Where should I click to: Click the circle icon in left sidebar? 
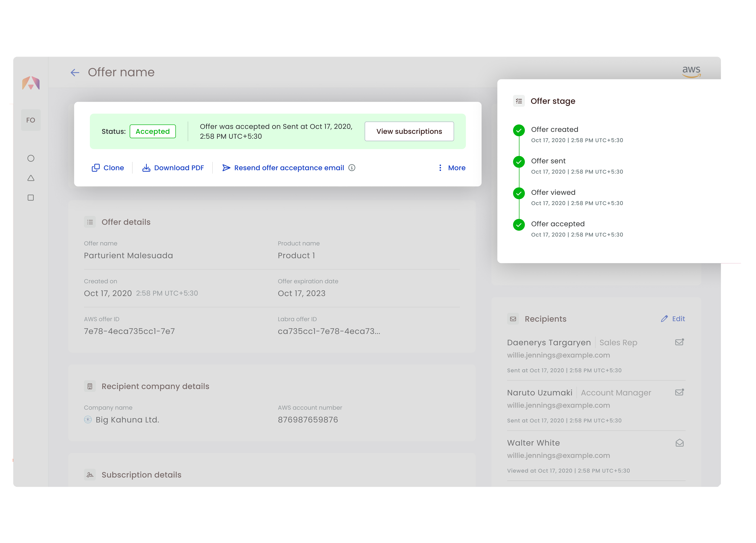click(31, 158)
